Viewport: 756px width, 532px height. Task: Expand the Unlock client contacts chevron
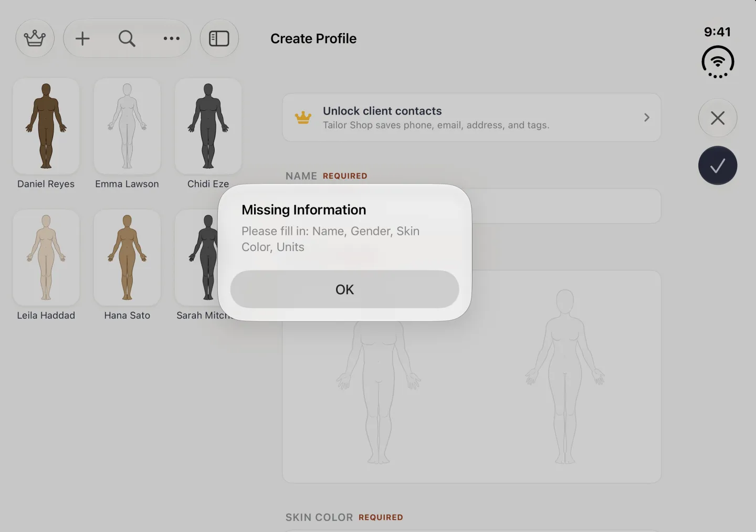click(x=646, y=118)
